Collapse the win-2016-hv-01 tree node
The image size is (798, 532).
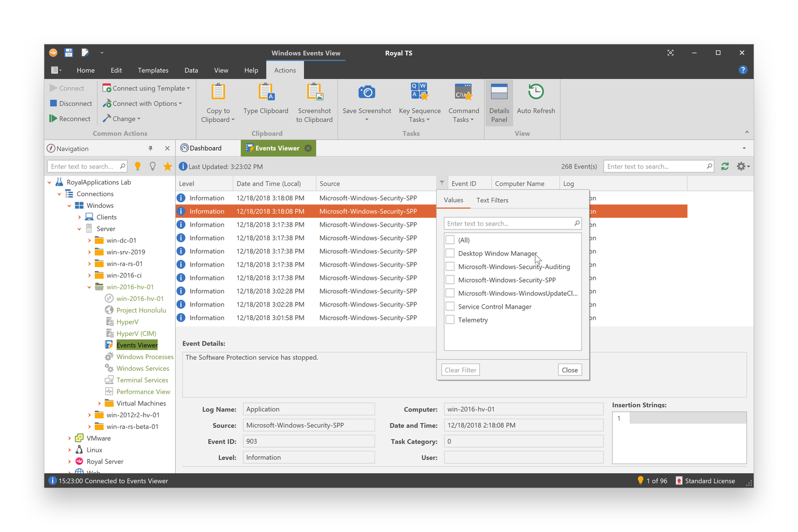pos(89,287)
